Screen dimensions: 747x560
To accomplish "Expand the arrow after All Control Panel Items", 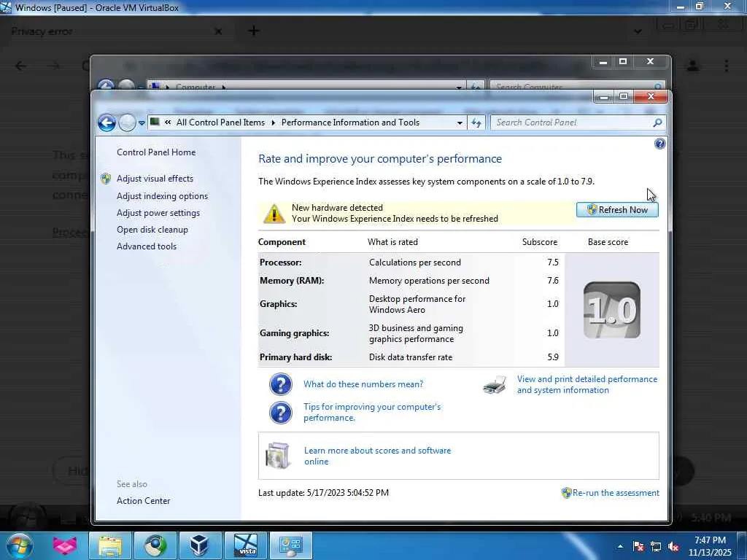I will (273, 122).
